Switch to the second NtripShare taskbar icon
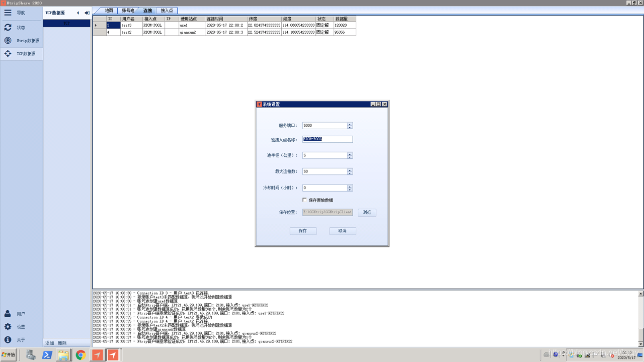 pos(113,355)
